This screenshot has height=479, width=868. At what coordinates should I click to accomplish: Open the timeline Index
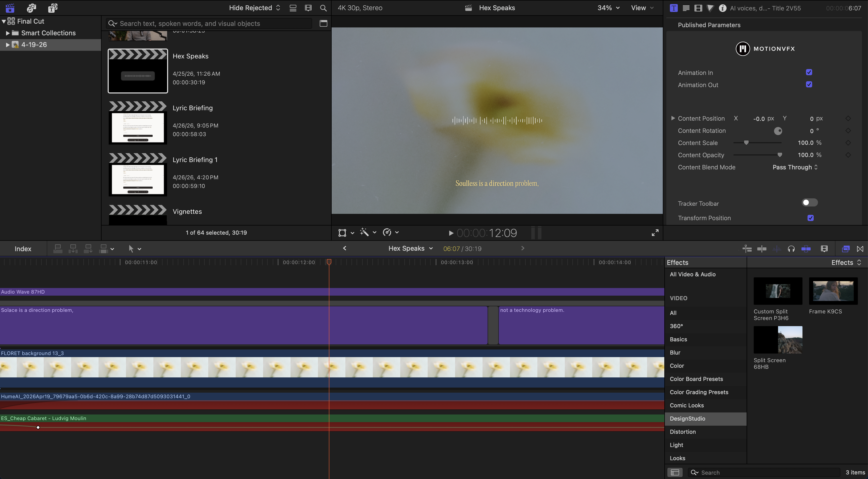click(23, 249)
